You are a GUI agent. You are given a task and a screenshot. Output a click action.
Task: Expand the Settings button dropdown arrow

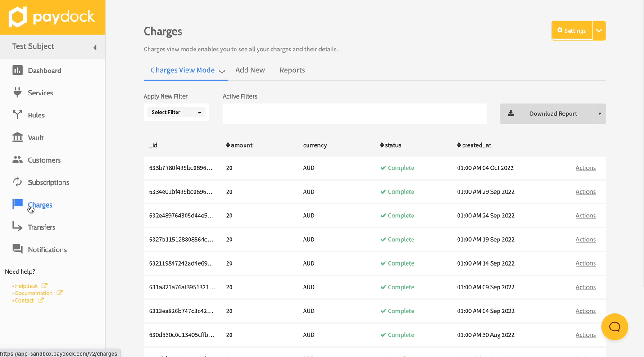point(599,31)
